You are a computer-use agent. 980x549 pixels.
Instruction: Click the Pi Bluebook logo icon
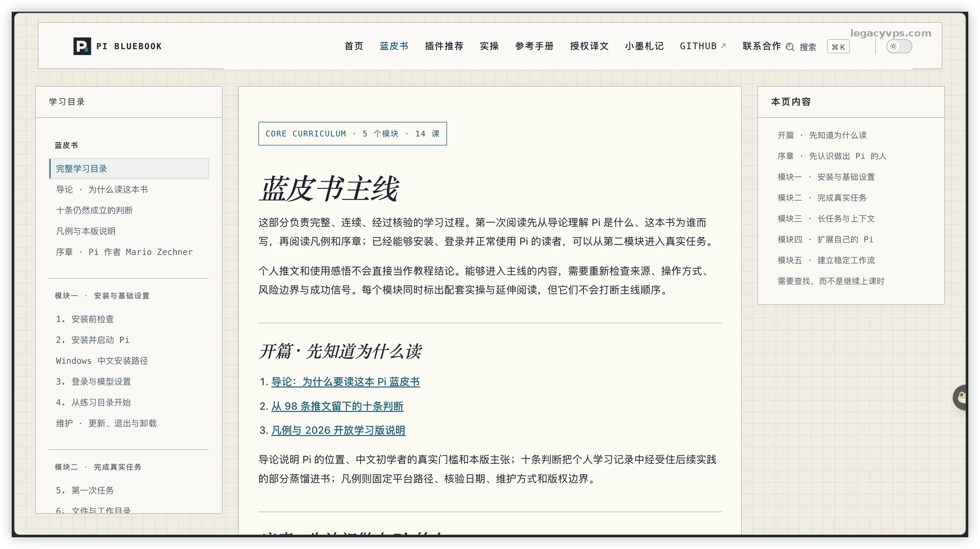[82, 46]
